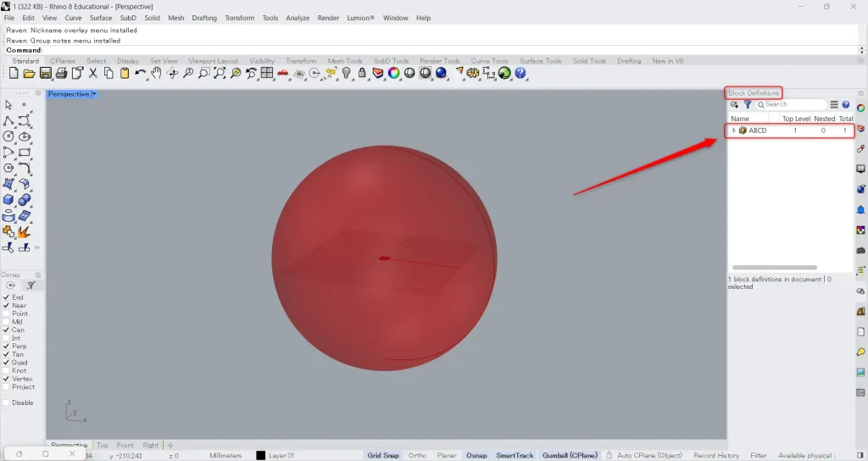Click the Print icon in toolbar
868x461 pixels.
62,74
